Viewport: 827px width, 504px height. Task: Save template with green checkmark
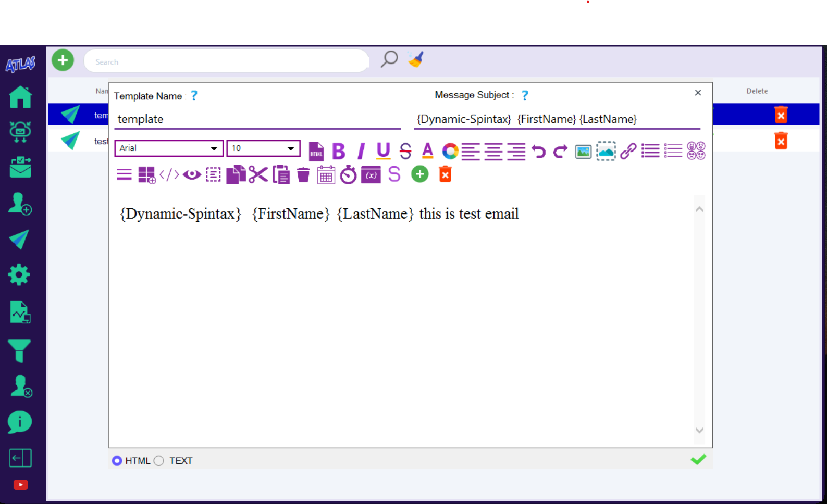click(x=698, y=459)
